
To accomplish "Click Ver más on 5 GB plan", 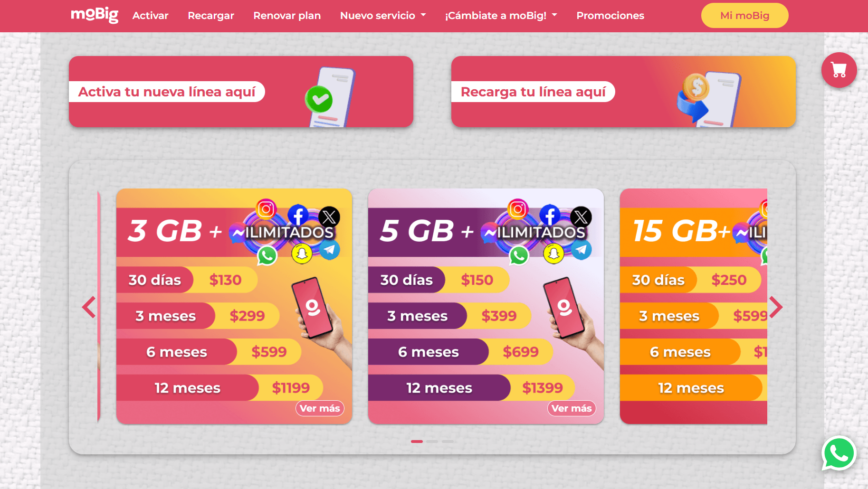I will 572,408.
